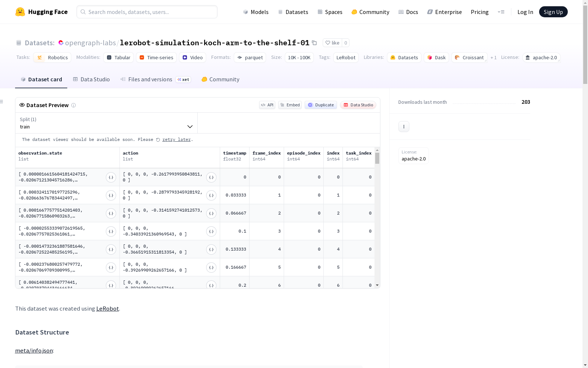Click the Embed button
This screenshot has width=588, height=368.
click(290, 105)
